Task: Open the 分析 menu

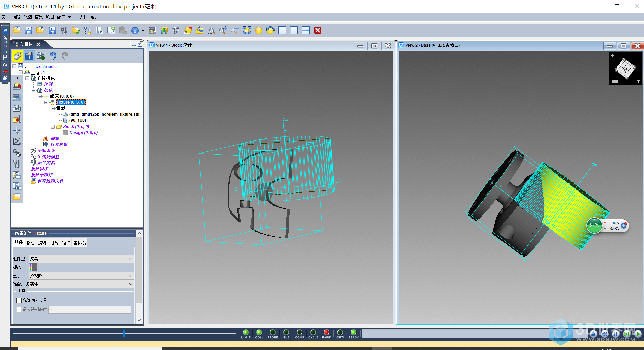Action: click(72, 17)
